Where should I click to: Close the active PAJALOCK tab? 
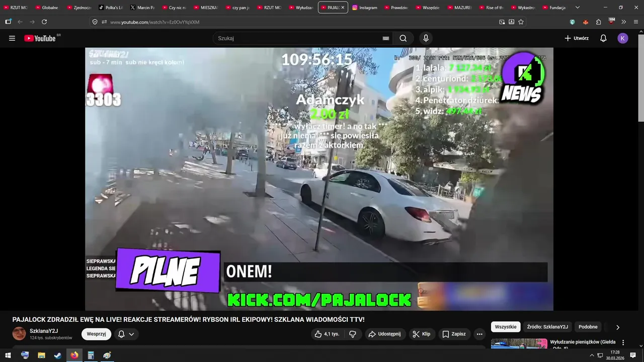click(343, 8)
